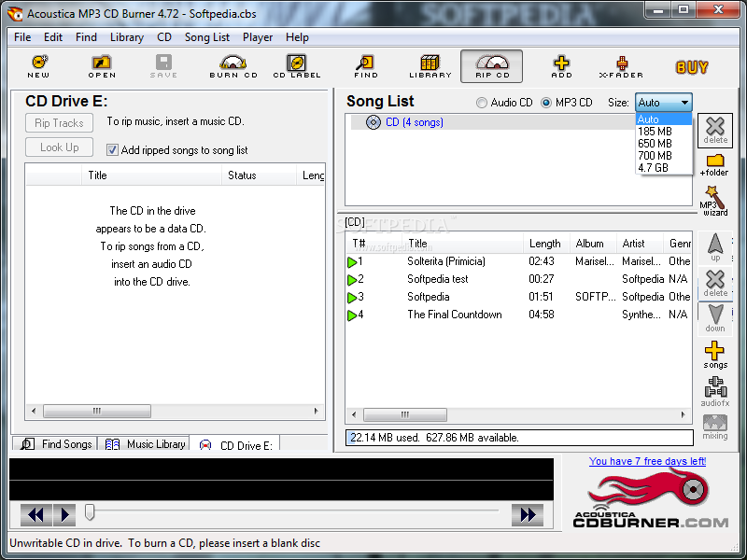Screen dimensions: 747x560
Task: Switch to the Music Library tab
Action: pos(144,444)
